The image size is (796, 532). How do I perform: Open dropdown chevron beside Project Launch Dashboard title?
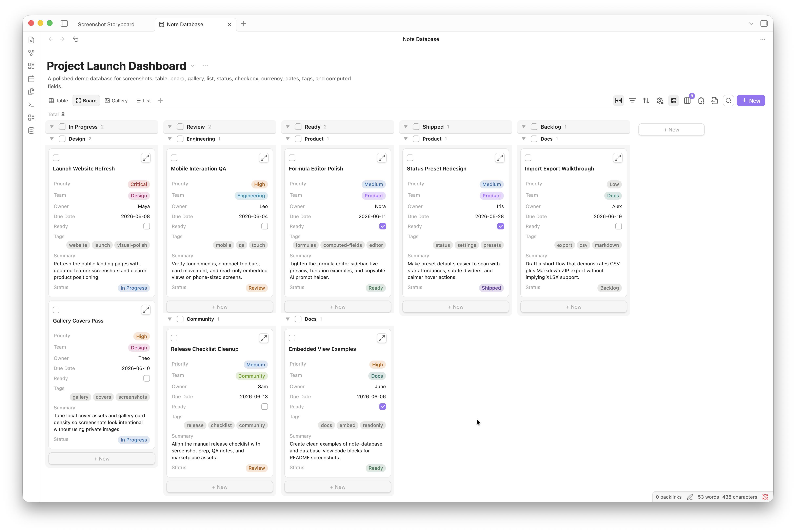[193, 66]
